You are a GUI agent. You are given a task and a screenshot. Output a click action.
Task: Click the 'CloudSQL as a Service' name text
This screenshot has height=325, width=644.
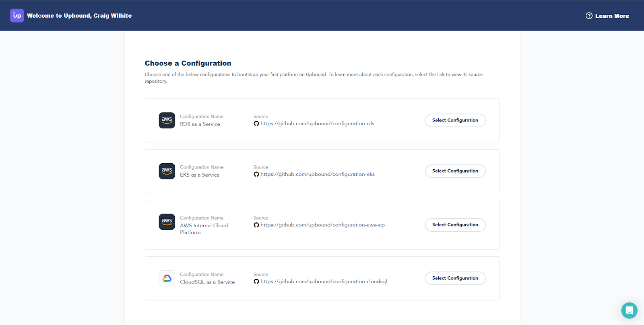point(207,282)
